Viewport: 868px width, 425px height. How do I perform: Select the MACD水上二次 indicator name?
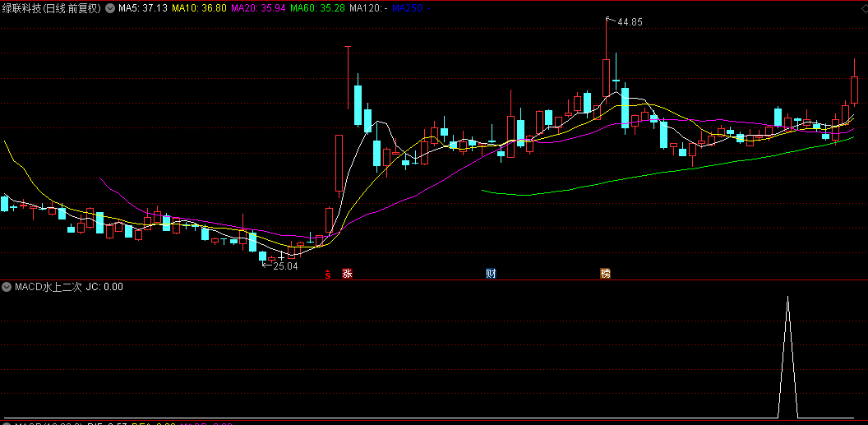pyautogui.click(x=48, y=287)
